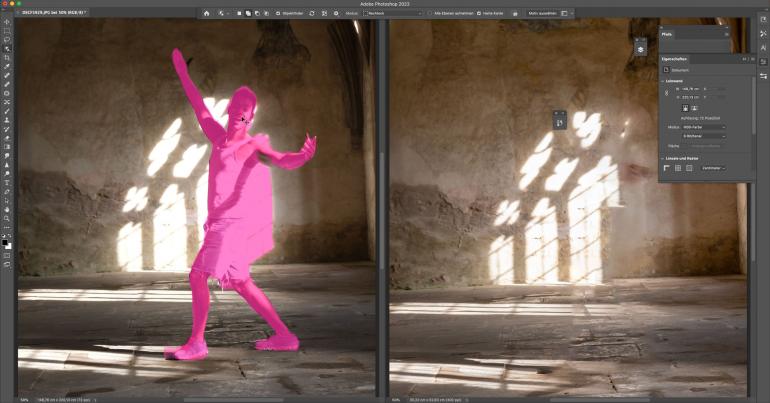This screenshot has width=770, height=403.
Task: Change the screen mode
Action: point(7,265)
